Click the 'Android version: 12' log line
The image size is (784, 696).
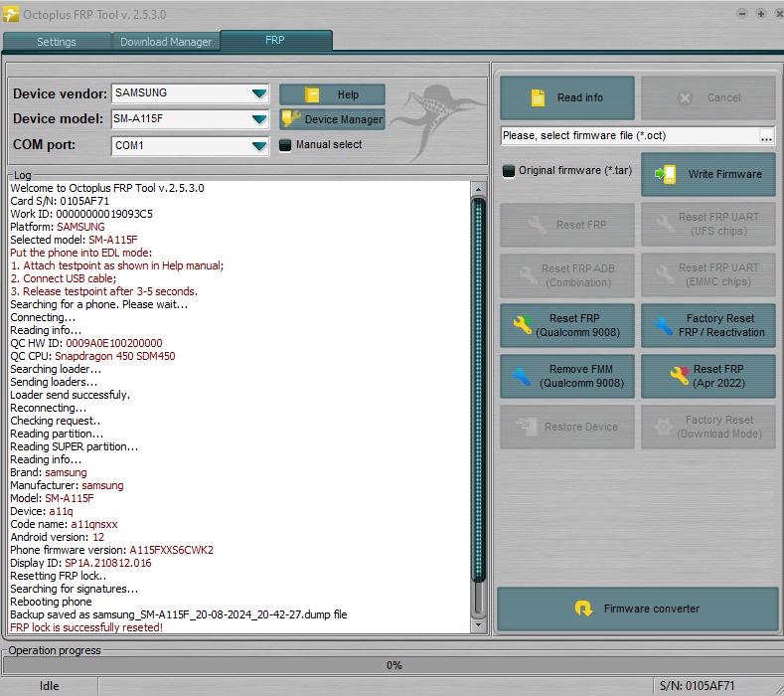(57, 537)
